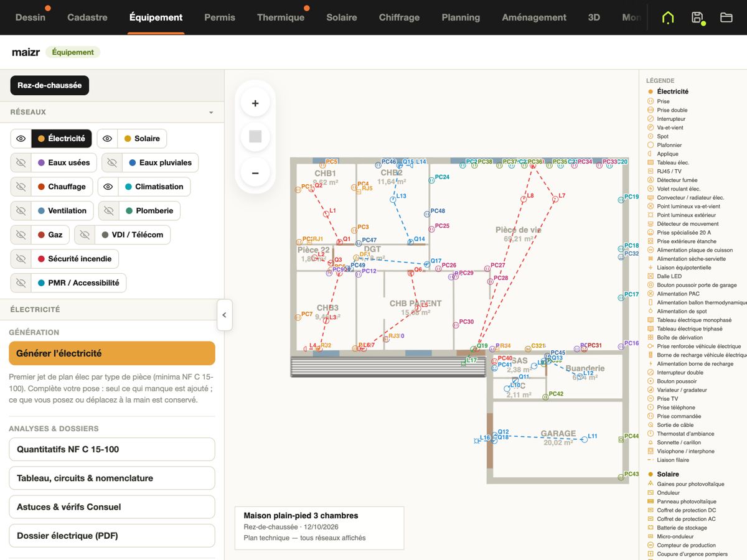Collapse the left side panel
The width and height of the screenshot is (747, 560).
pyautogui.click(x=224, y=315)
